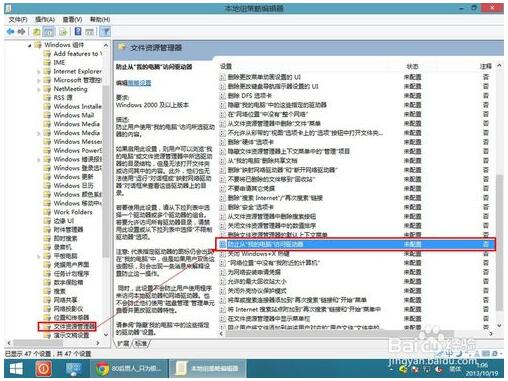
Task: Click tree pane scroll-down arrow
Action: tap(106, 334)
